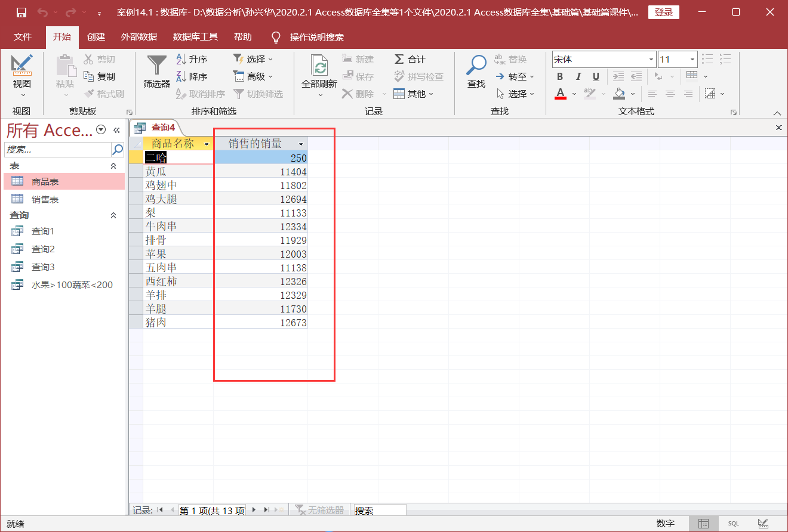The height and width of the screenshot is (532, 788).
Task: Click record navigator 搜索 box
Action: click(380, 511)
